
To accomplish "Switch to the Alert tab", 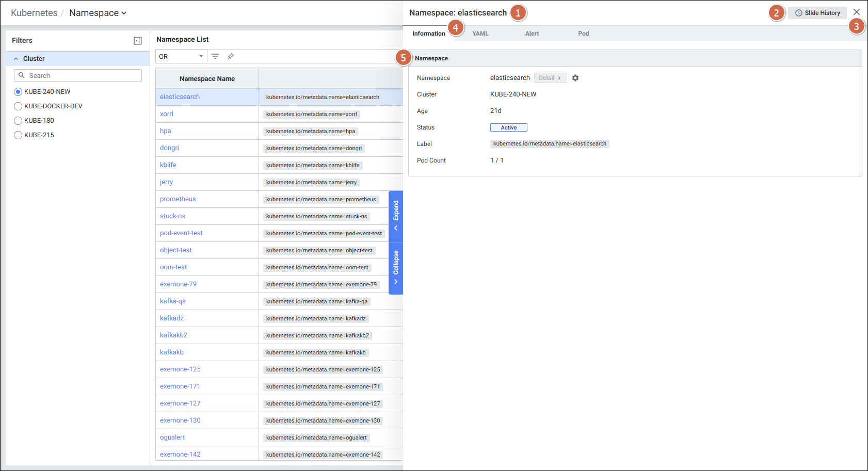I will pyautogui.click(x=532, y=34).
